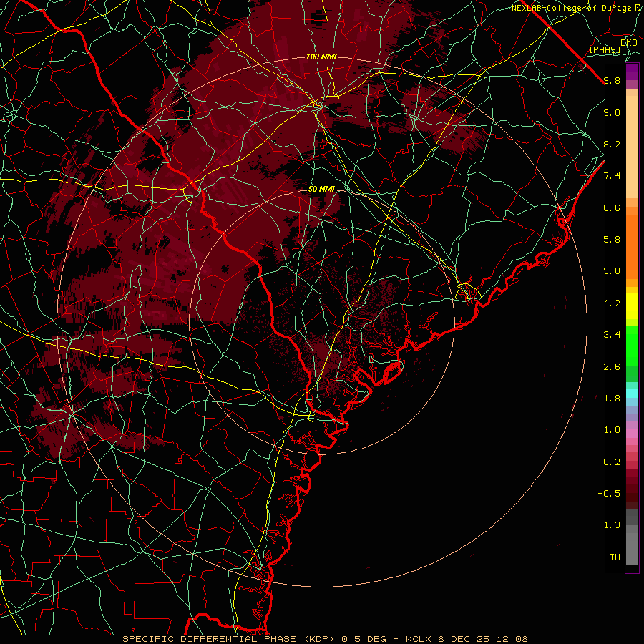This screenshot has height=644, width=644.
Task: Pick the cyan color scale segment
Action: 632,394
